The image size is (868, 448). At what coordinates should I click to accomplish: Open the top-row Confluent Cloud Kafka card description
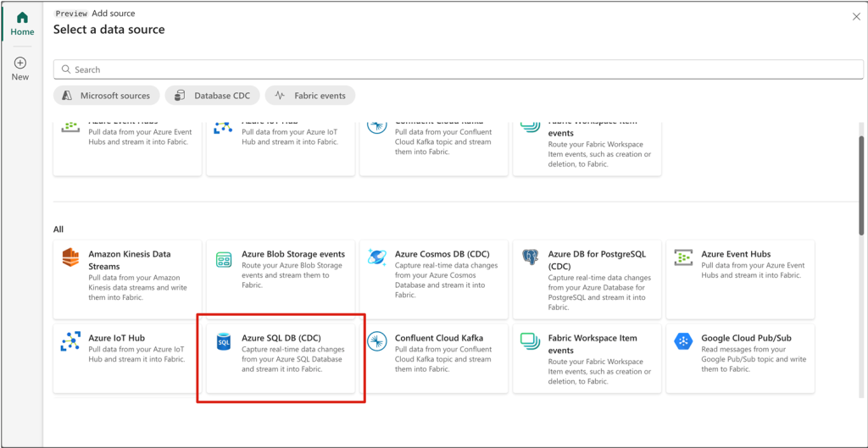pyautogui.click(x=442, y=141)
